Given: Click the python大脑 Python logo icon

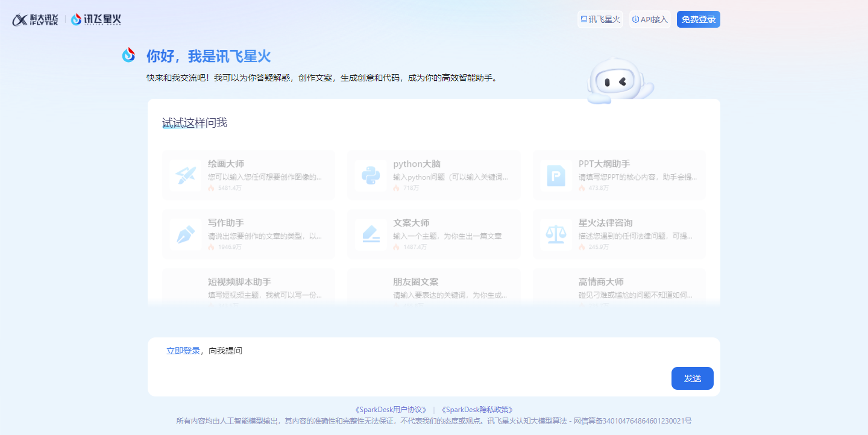Looking at the screenshot, I should click(371, 175).
